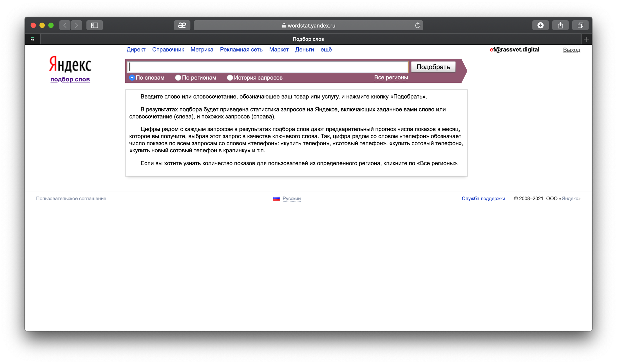Screen dimensions: 617x364
Task: Select the По регионам radio button
Action: point(178,77)
